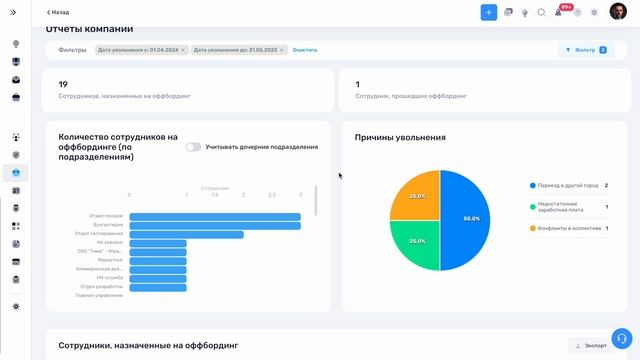Image resolution: width=640 pixels, height=360 pixels.
Task: Click the 'Маркетинг' chart label
Action: pos(110,260)
